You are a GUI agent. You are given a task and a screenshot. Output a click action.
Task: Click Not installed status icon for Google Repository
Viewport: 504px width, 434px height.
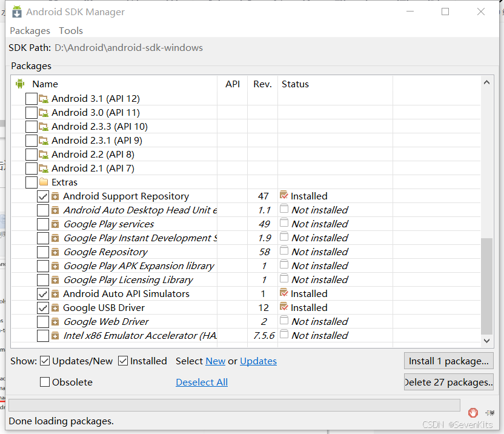(284, 250)
